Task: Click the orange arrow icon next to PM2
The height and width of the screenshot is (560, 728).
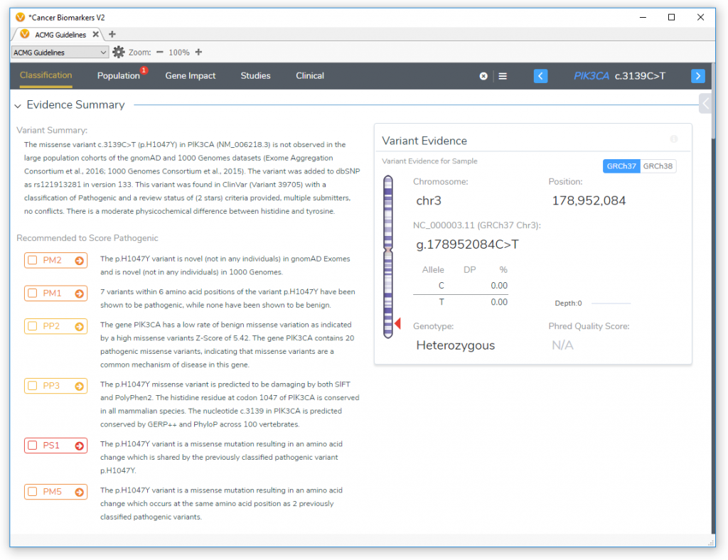Action: pyautogui.click(x=77, y=260)
